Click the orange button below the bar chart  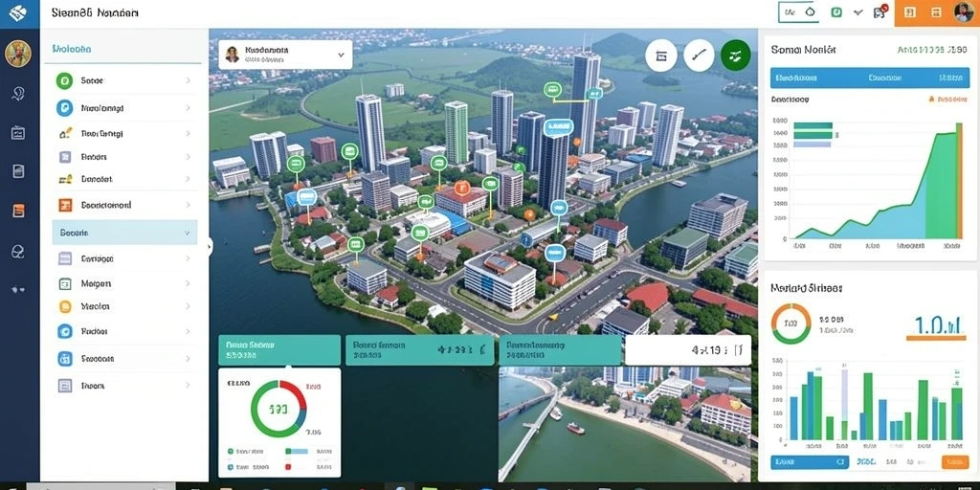click(x=954, y=462)
